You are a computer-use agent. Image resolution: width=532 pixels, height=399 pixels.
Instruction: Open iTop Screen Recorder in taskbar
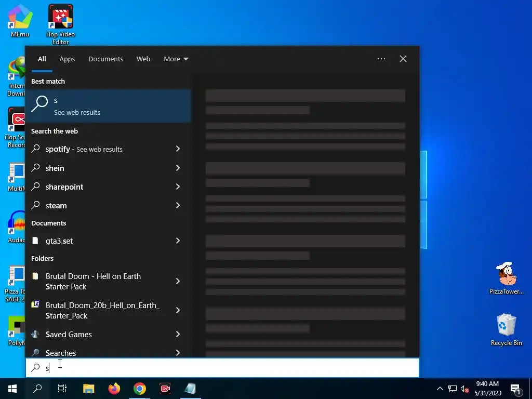pos(165,389)
